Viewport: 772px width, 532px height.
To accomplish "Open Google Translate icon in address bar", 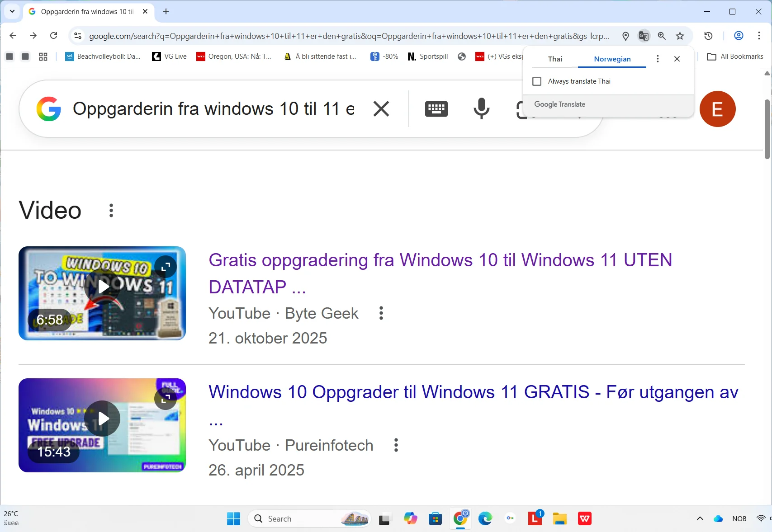I will [x=644, y=36].
